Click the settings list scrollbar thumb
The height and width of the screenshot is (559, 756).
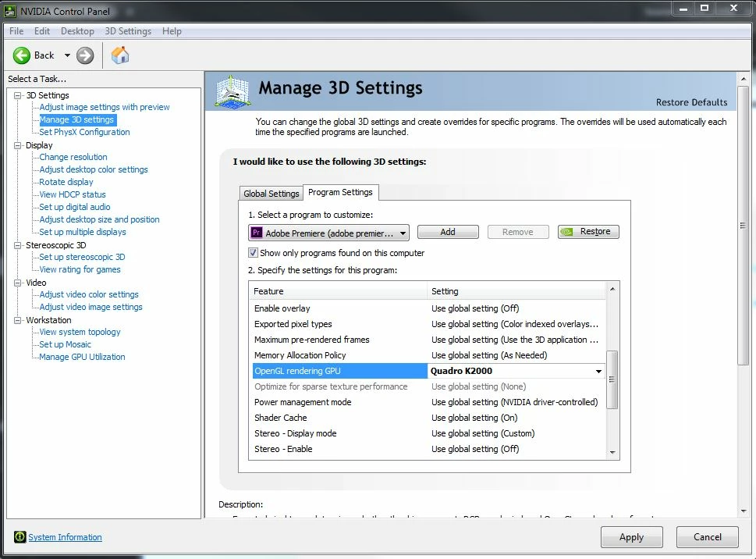tap(612, 379)
